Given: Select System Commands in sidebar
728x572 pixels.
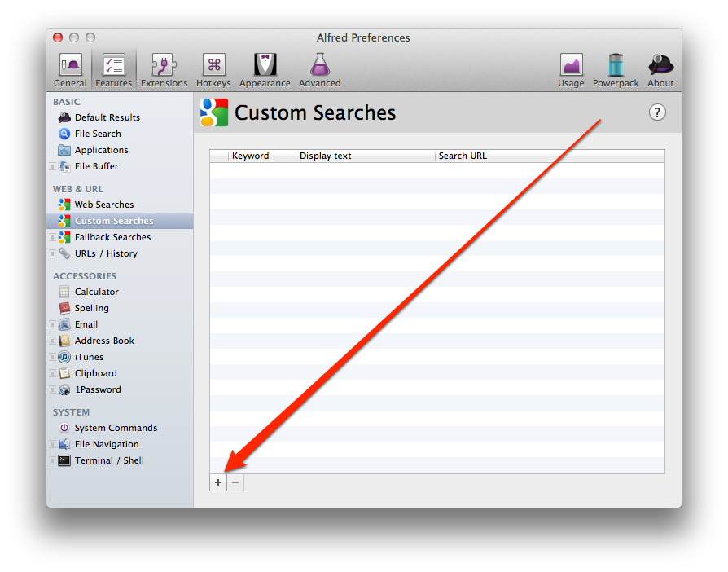Looking at the screenshot, I should coord(120,428).
